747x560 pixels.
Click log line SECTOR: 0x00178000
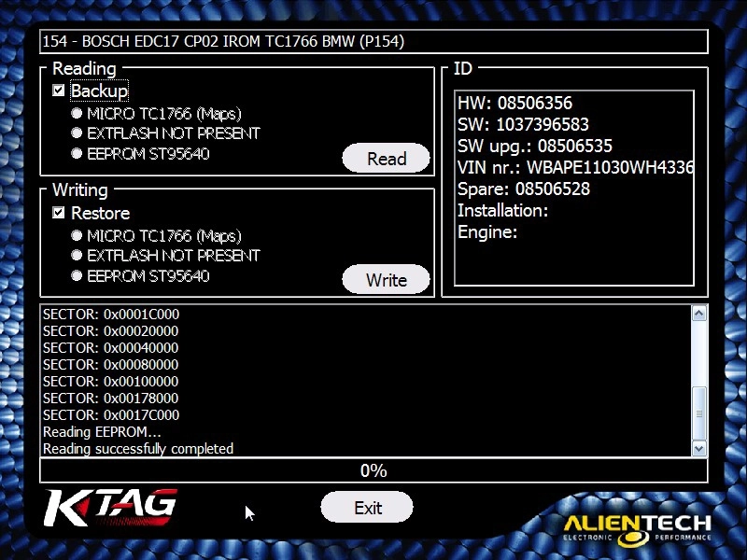click(110, 399)
